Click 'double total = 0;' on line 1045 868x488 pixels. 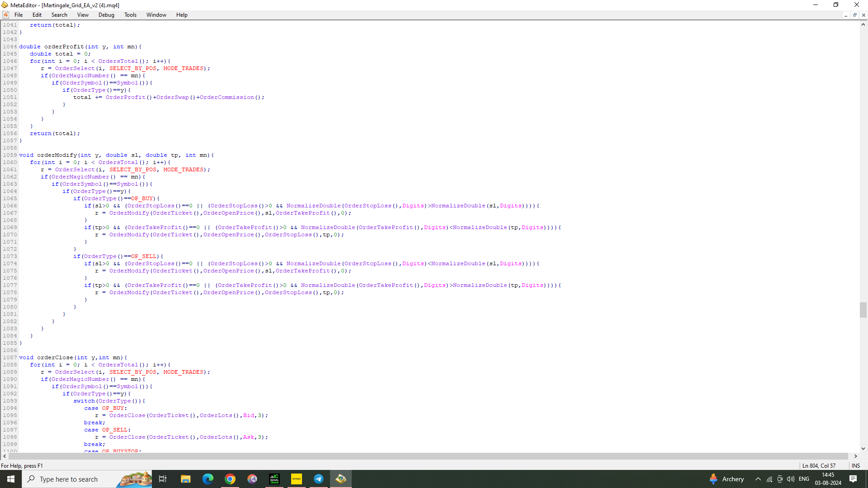pos(61,54)
